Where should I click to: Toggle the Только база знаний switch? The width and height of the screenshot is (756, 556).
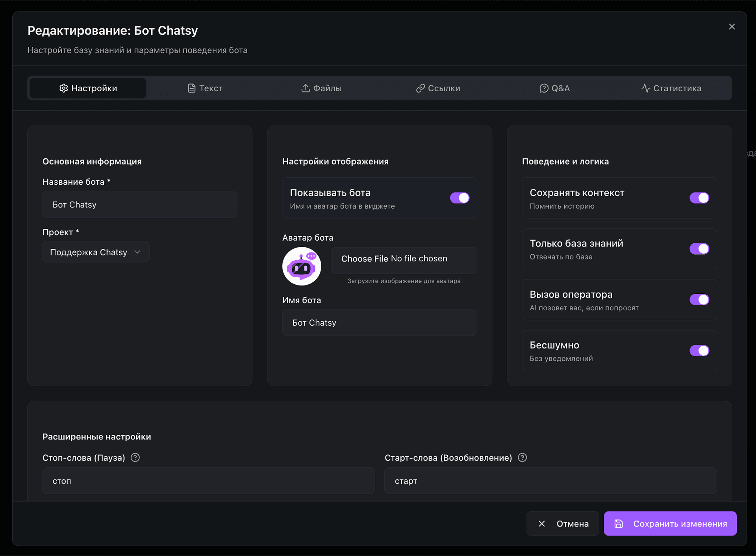[x=699, y=248]
